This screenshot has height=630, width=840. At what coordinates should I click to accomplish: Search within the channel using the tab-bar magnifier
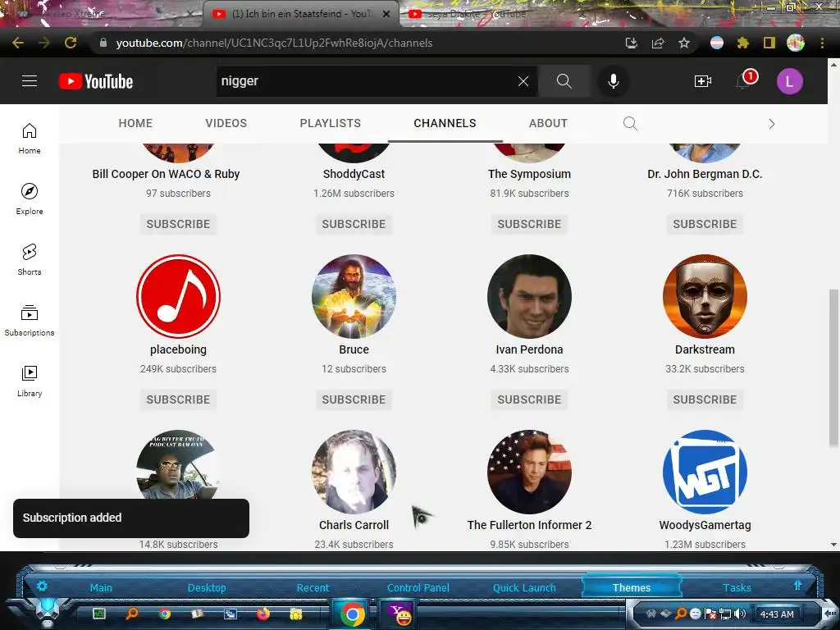click(x=631, y=124)
